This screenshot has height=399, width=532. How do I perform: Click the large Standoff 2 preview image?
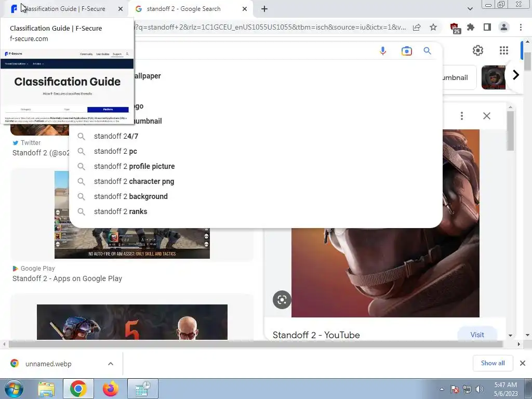pyautogui.click(x=385, y=272)
